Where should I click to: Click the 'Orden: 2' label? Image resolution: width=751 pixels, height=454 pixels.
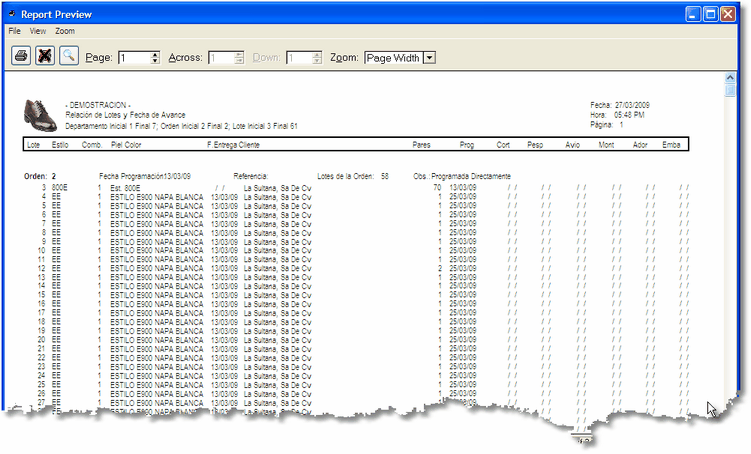40,176
